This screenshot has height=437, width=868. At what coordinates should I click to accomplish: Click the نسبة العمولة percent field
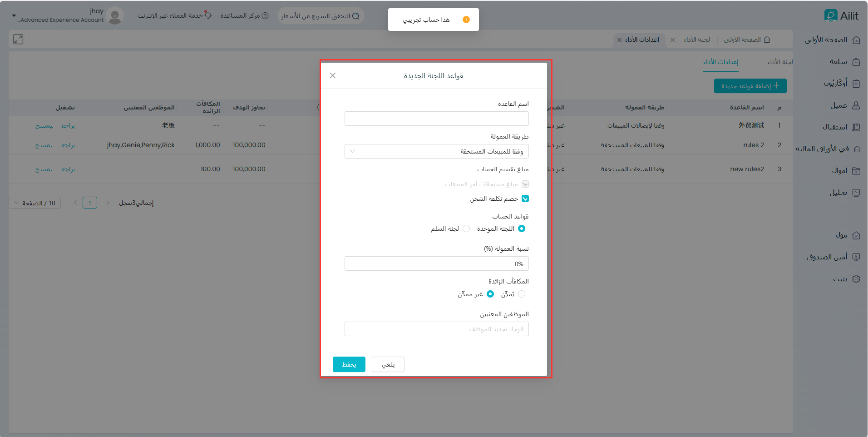click(x=436, y=263)
